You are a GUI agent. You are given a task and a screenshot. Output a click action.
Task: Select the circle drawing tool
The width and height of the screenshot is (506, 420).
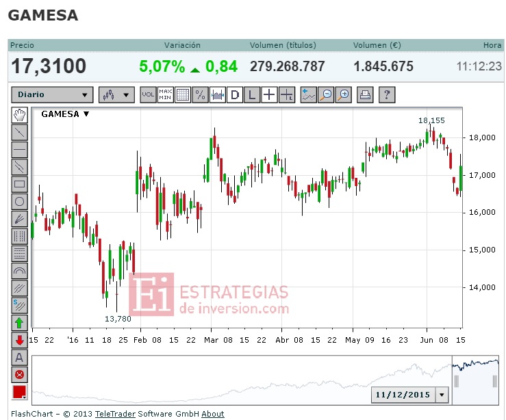click(19, 202)
